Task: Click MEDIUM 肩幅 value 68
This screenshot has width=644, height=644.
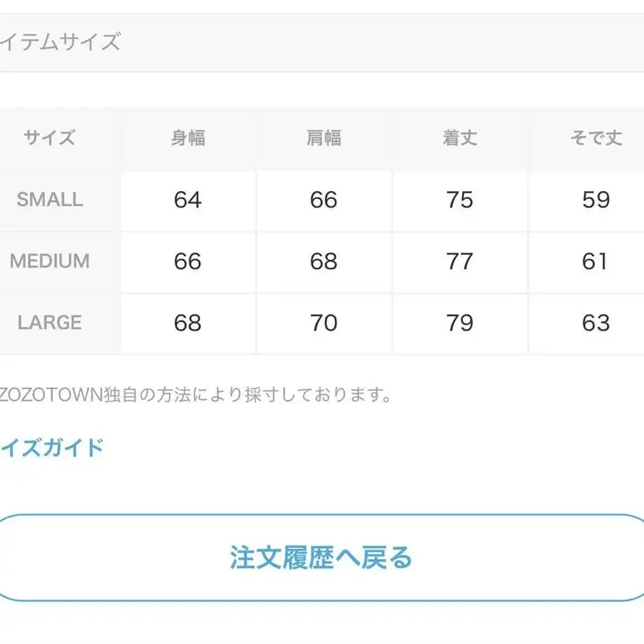Action: point(324,261)
